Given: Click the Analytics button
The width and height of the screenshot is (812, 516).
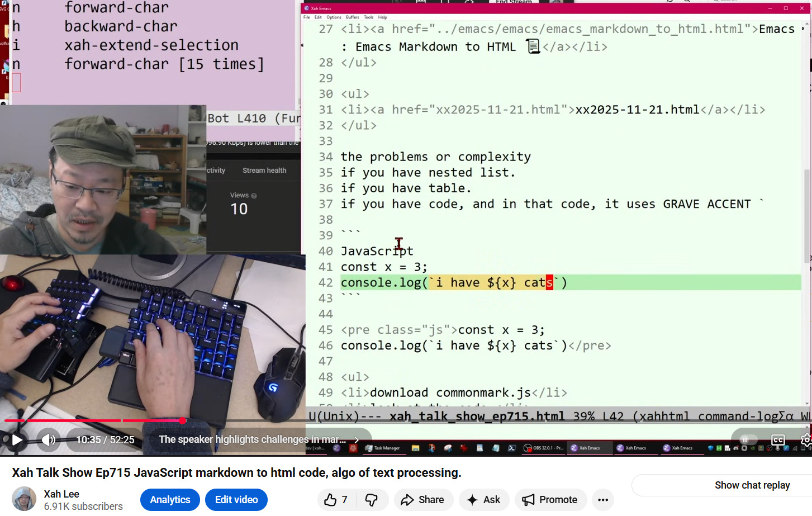Looking at the screenshot, I should [x=170, y=500].
